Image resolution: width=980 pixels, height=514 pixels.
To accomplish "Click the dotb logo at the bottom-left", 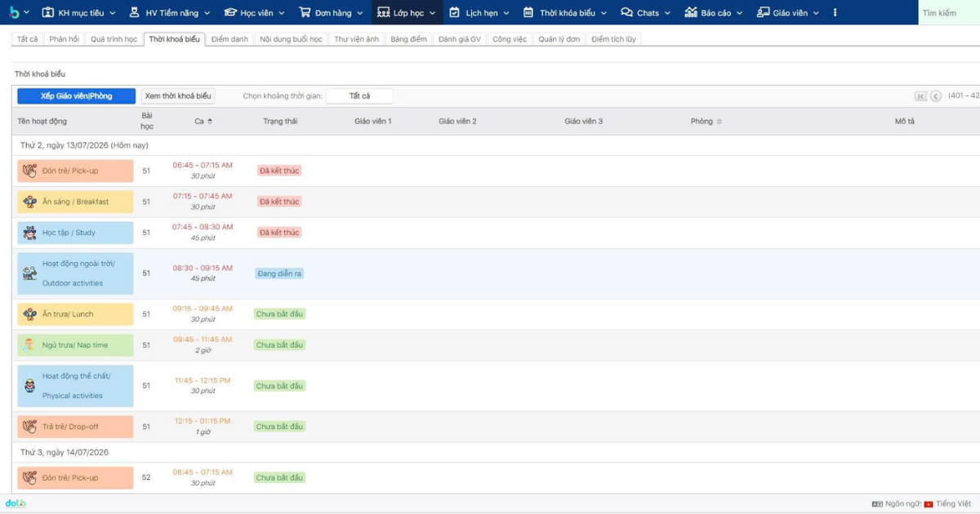I will [x=16, y=503].
